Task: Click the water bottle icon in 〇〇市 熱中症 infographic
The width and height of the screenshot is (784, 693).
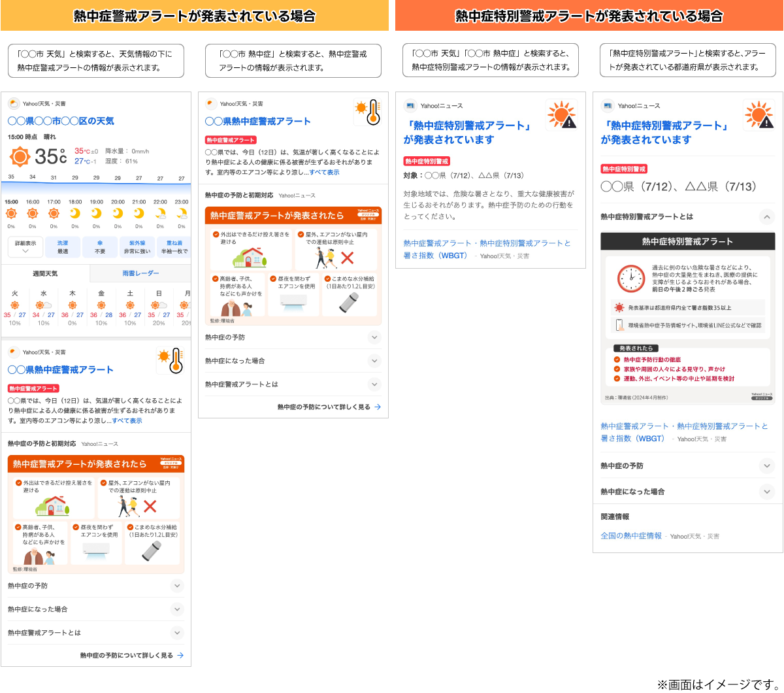Action: [x=349, y=303]
